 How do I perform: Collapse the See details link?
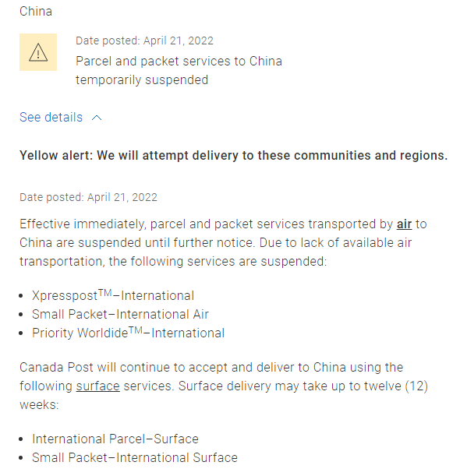61,117
